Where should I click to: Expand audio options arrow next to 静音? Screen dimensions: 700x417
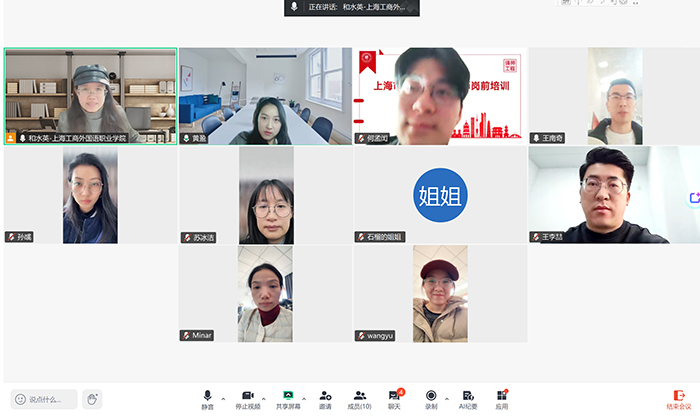[223, 396]
